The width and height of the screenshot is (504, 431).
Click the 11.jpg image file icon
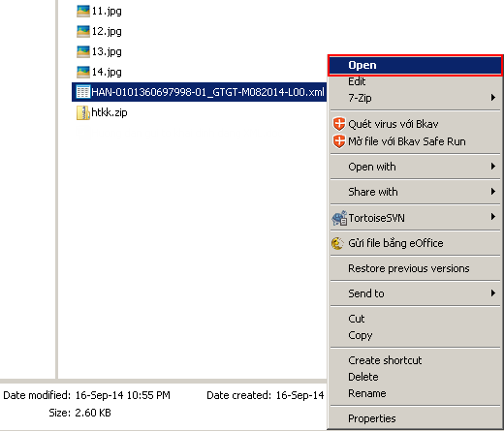(83, 11)
